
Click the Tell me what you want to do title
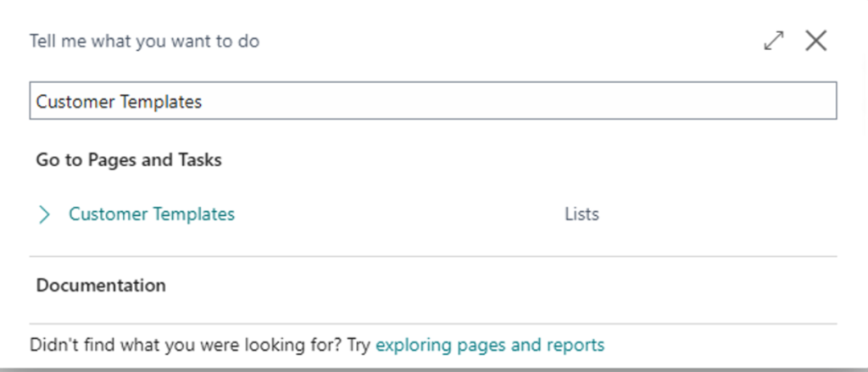(144, 41)
